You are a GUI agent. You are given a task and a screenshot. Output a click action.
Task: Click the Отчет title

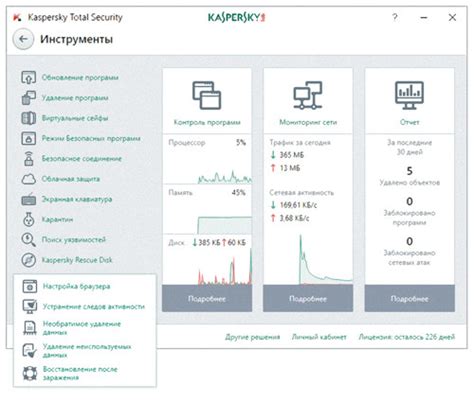[409, 122]
